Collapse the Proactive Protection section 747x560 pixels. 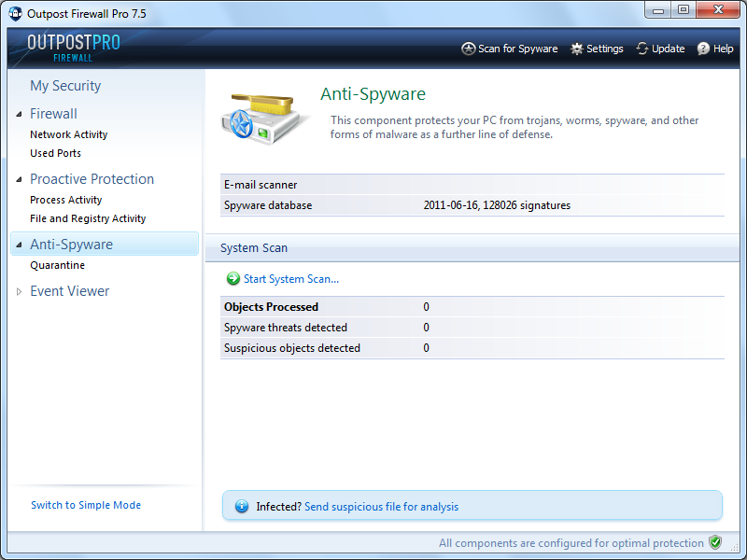(x=20, y=179)
